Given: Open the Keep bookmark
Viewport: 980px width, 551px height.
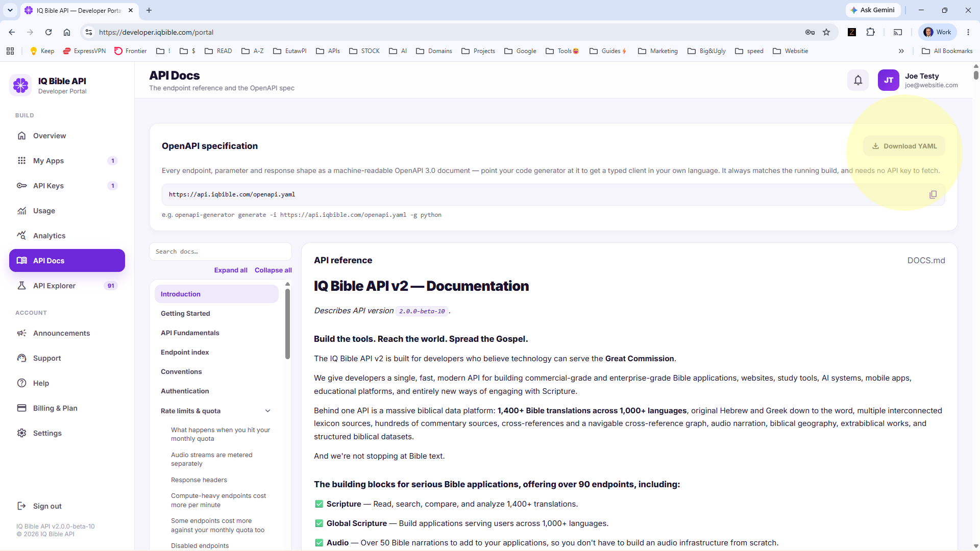Looking at the screenshot, I should pos(42,51).
